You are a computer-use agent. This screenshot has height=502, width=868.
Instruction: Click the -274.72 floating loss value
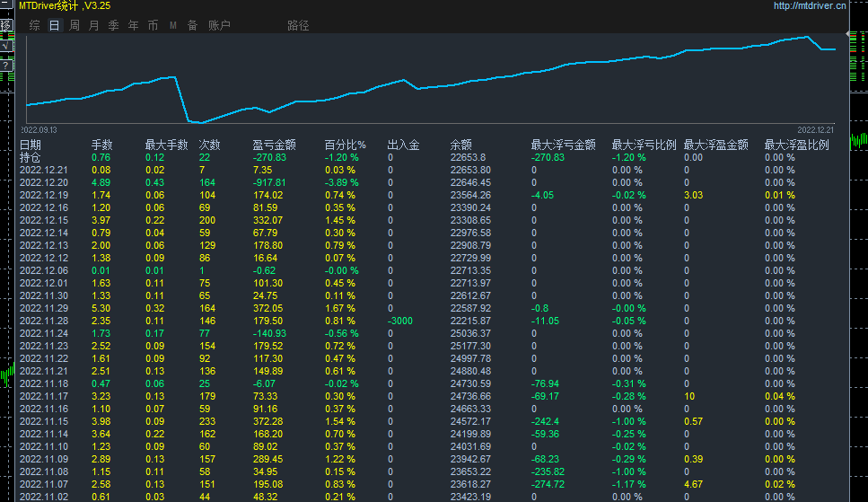(x=548, y=484)
